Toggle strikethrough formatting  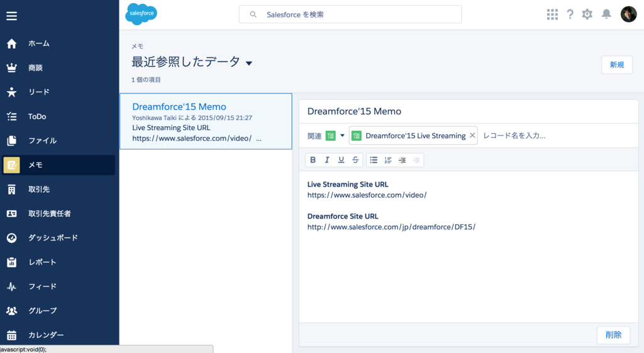[x=355, y=160]
